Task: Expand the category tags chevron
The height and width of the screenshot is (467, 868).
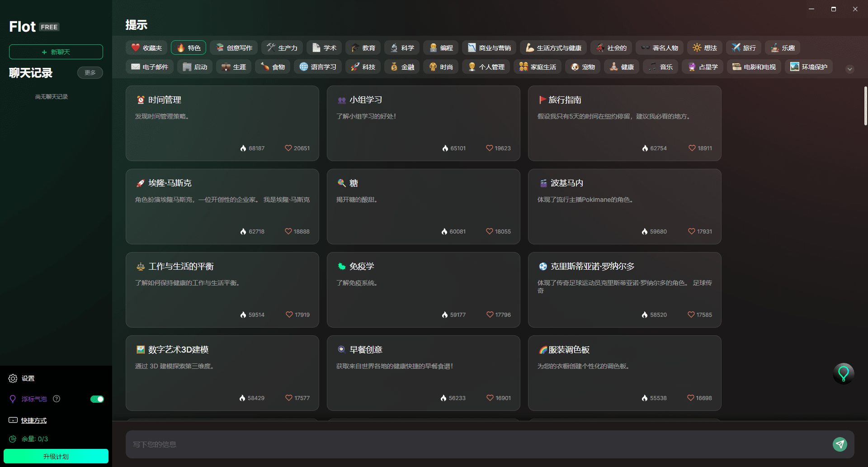Action: 849,69
